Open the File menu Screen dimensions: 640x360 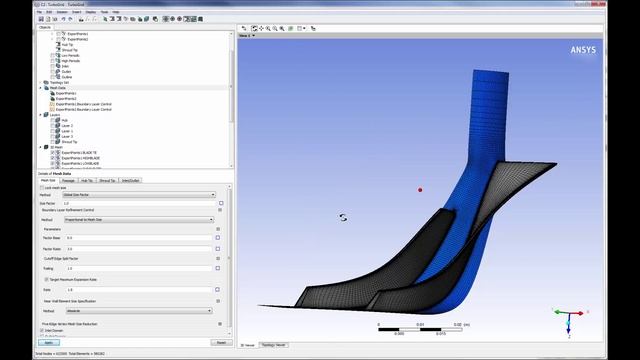click(x=39, y=12)
